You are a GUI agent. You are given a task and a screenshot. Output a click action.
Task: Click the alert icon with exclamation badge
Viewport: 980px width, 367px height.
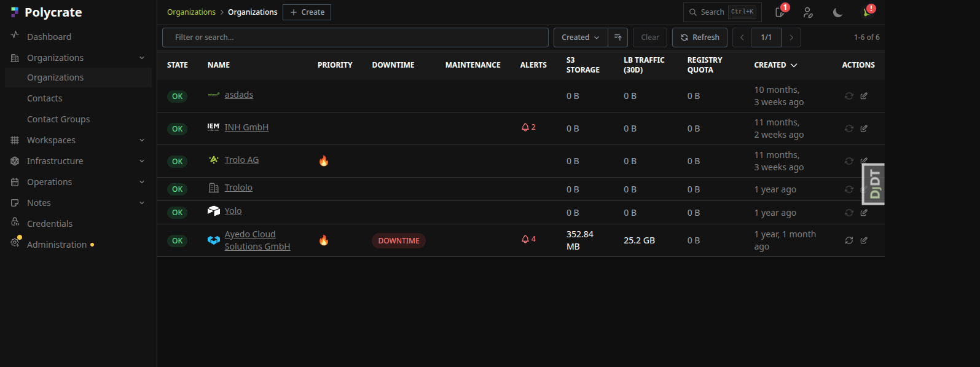coord(868,12)
